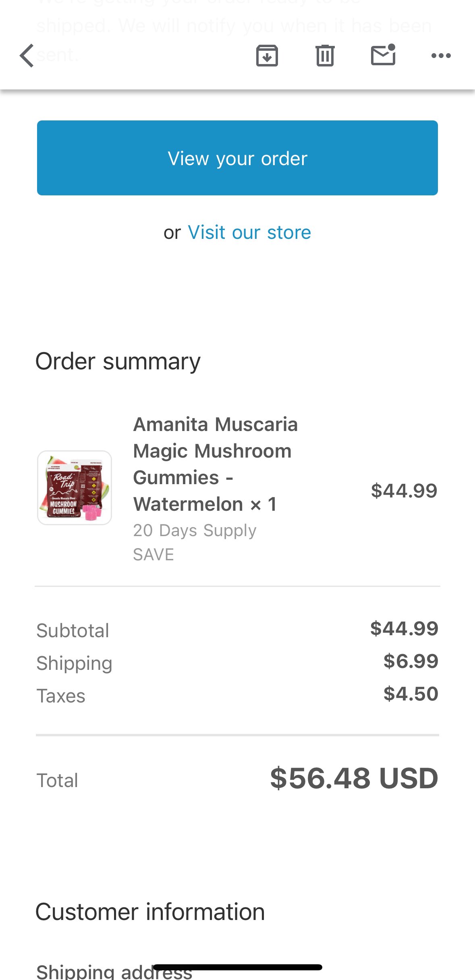Screen dimensions: 475x980
Task: Tap the Order summary heading
Action: 118,361
